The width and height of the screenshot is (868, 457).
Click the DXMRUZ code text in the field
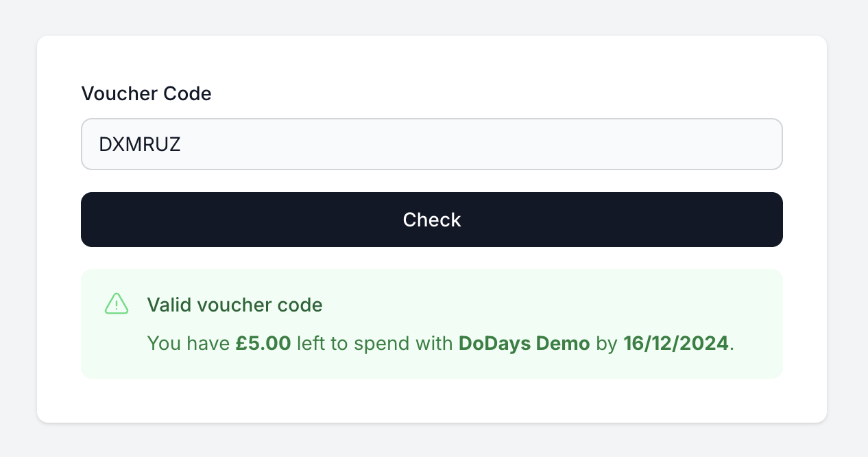click(140, 145)
